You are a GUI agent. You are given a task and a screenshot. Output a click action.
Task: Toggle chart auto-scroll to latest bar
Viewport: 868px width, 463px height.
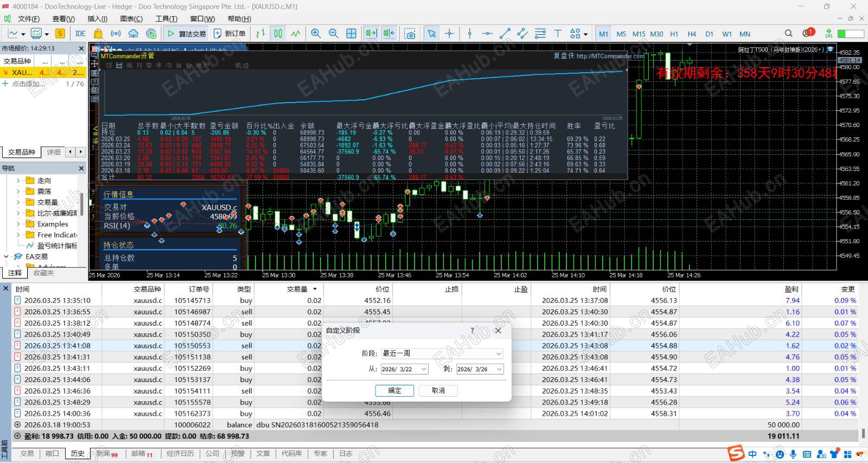coord(371,34)
